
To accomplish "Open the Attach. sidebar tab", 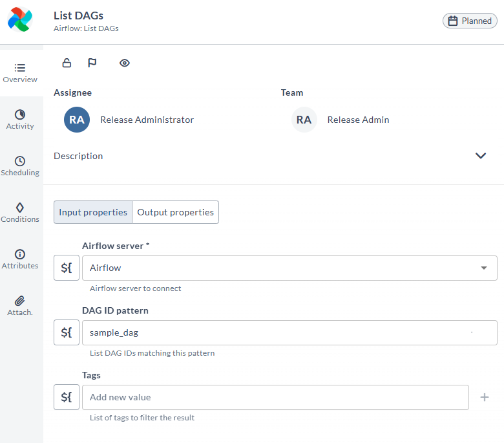I will (20, 306).
